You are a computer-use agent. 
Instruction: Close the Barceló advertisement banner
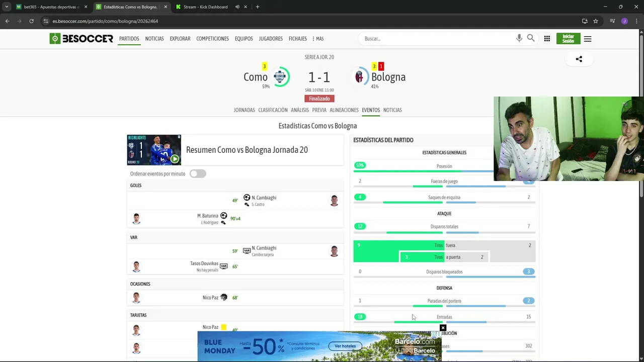(x=443, y=328)
